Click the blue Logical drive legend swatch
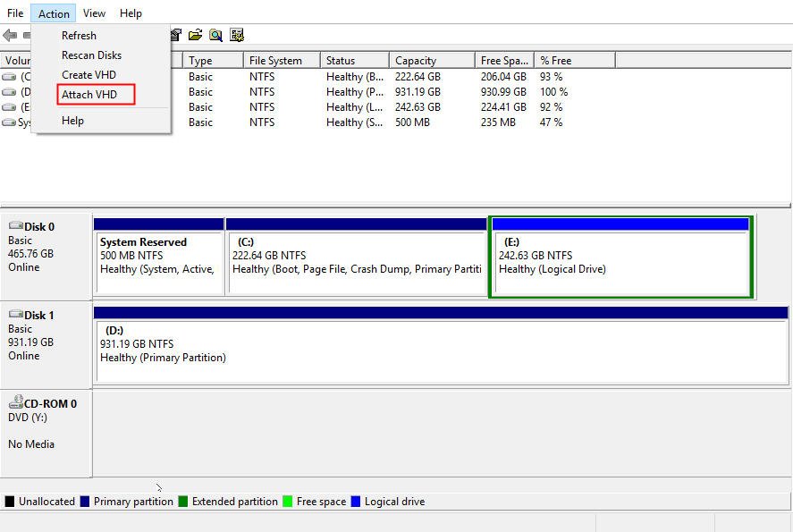The height and width of the screenshot is (532, 793). pos(356,501)
